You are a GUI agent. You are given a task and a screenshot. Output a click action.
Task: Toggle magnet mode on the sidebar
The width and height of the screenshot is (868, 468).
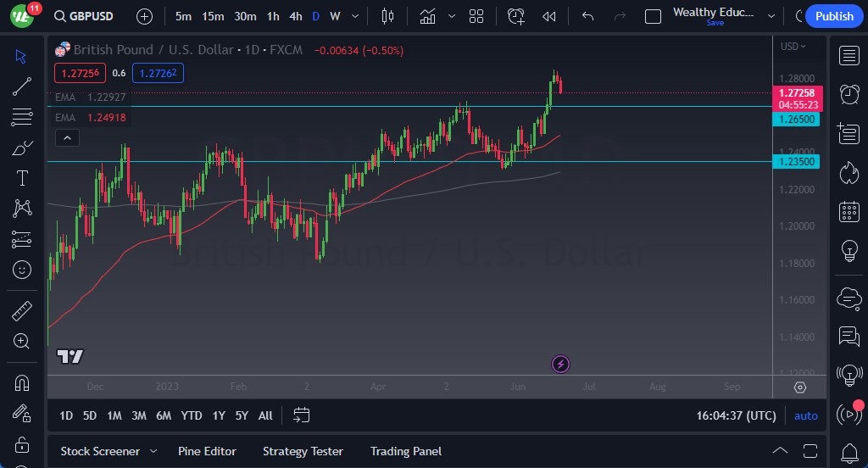click(x=22, y=382)
